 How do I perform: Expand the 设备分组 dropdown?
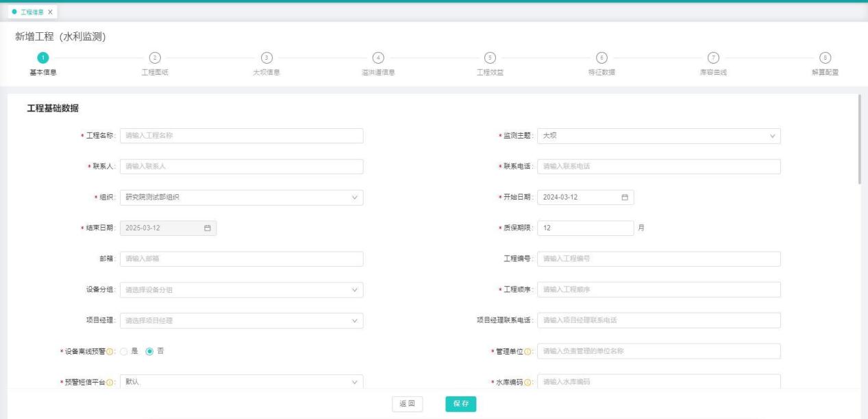[x=241, y=290]
